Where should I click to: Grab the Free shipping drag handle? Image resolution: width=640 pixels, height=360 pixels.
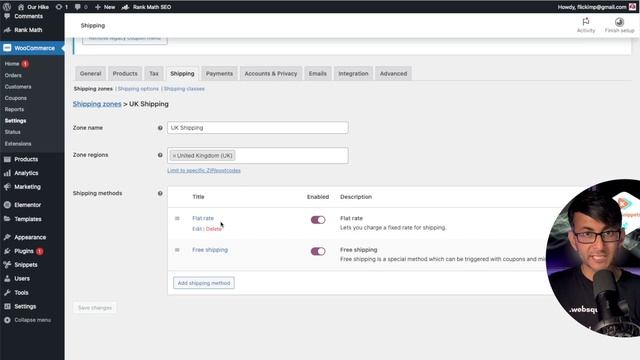[x=177, y=250]
